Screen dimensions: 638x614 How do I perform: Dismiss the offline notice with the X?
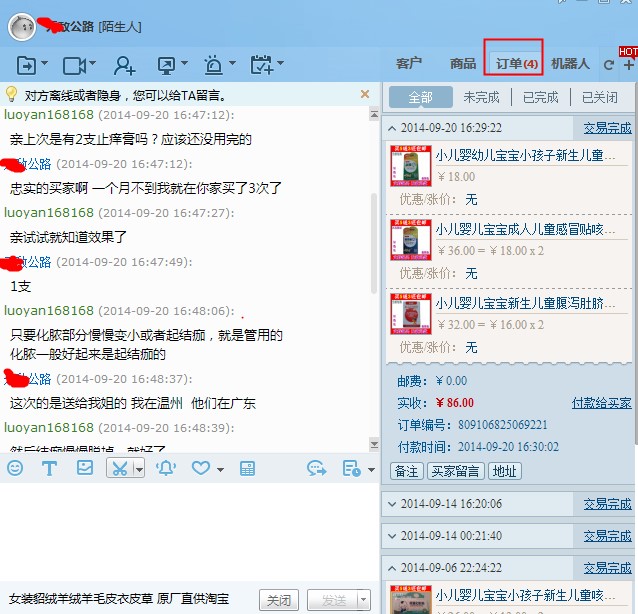point(365,94)
